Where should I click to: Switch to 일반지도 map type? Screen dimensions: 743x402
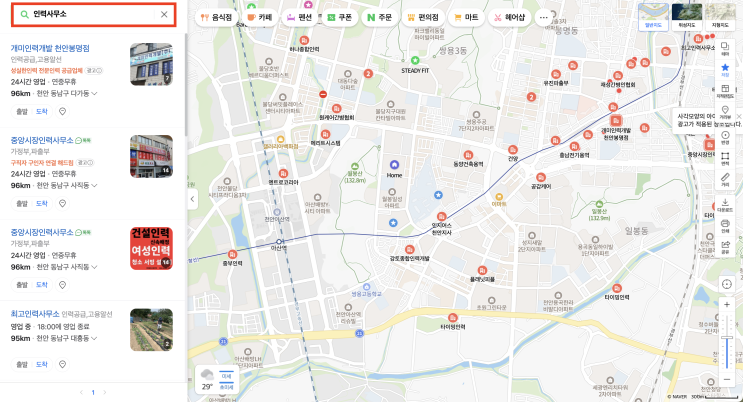tap(653, 17)
